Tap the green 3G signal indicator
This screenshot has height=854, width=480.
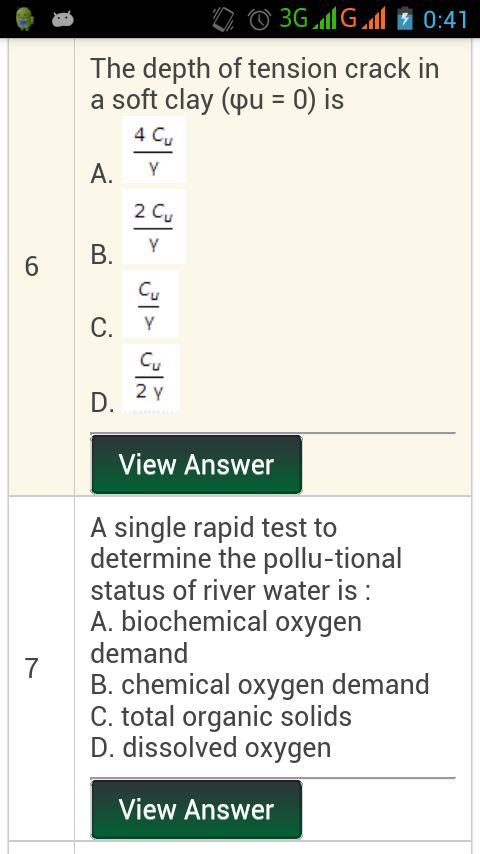pyautogui.click(x=308, y=19)
